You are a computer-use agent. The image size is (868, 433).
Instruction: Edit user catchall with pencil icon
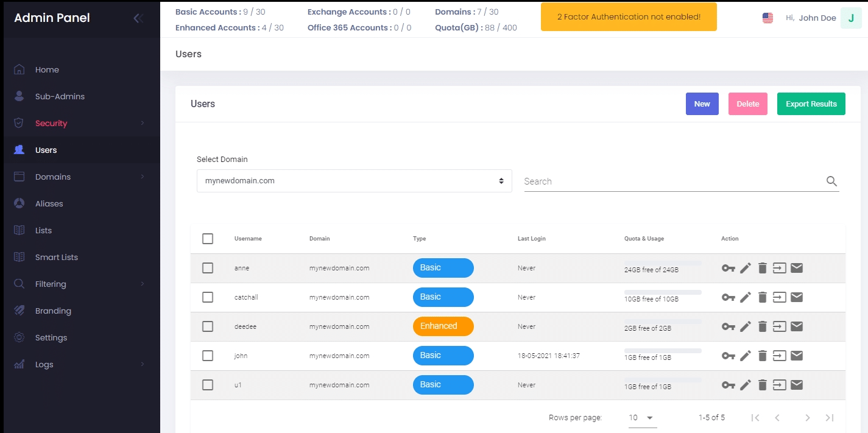coord(746,297)
